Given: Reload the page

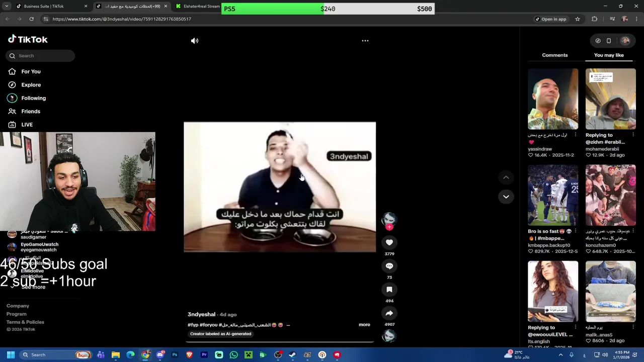Looking at the screenshot, I should pyautogui.click(x=31, y=19).
